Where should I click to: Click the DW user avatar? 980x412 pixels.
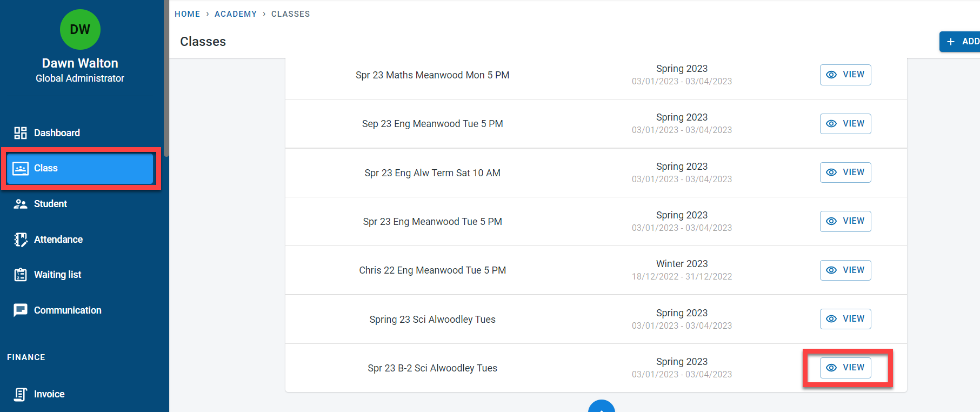click(x=80, y=30)
